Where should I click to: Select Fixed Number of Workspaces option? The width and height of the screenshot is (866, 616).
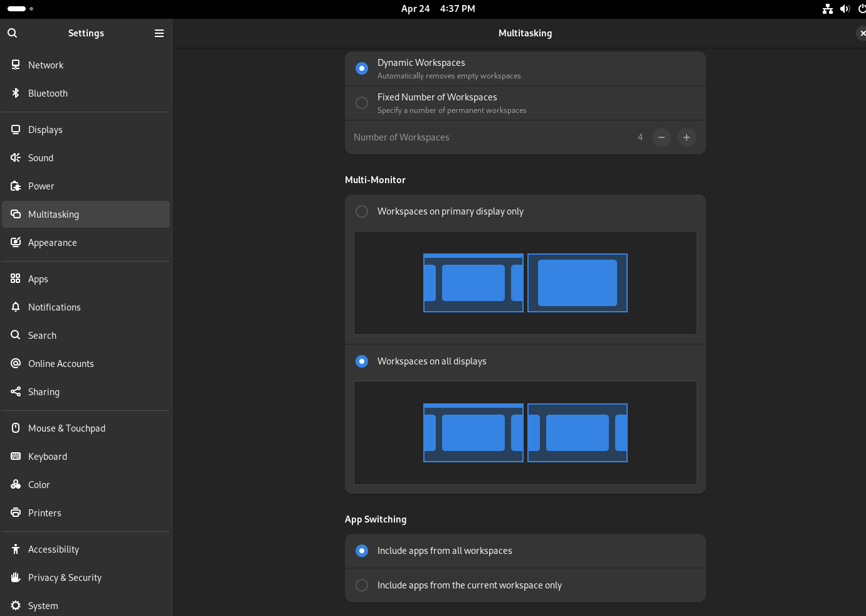coord(362,103)
